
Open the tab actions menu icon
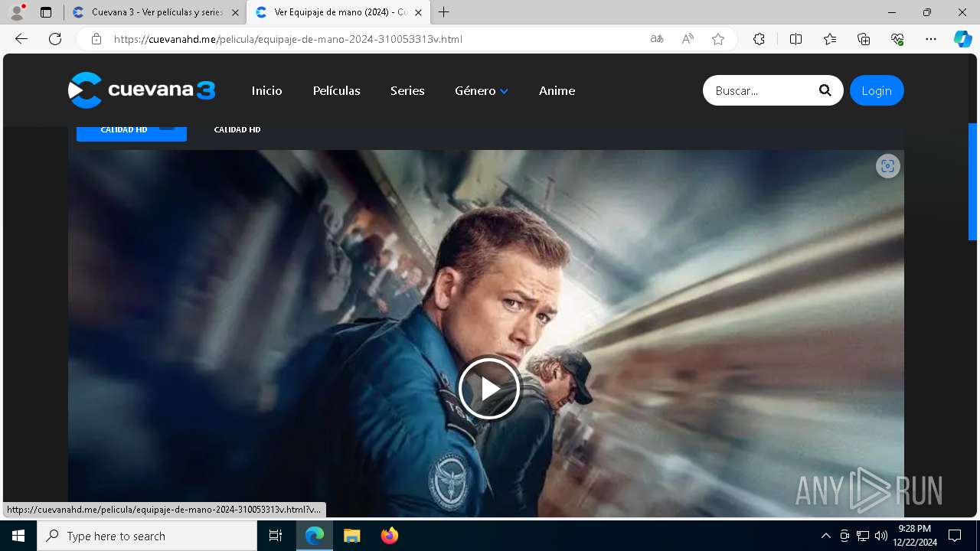click(x=46, y=12)
